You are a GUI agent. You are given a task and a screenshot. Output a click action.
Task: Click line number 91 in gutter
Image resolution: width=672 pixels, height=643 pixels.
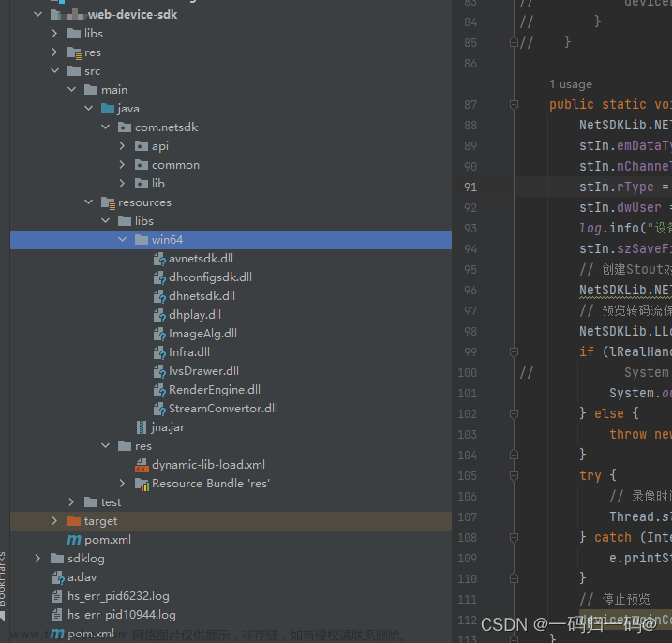tap(470, 187)
